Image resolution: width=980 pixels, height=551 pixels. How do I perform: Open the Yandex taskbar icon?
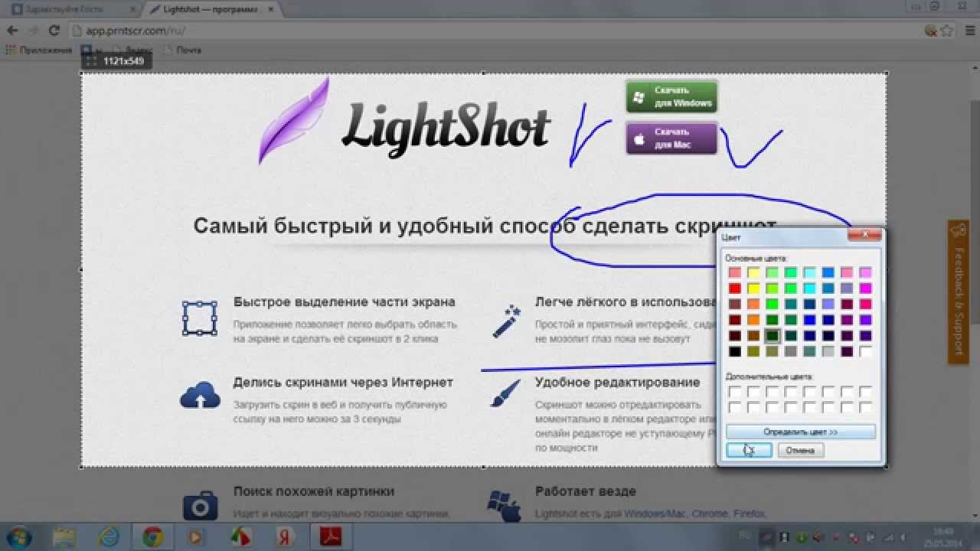click(x=286, y=536)
